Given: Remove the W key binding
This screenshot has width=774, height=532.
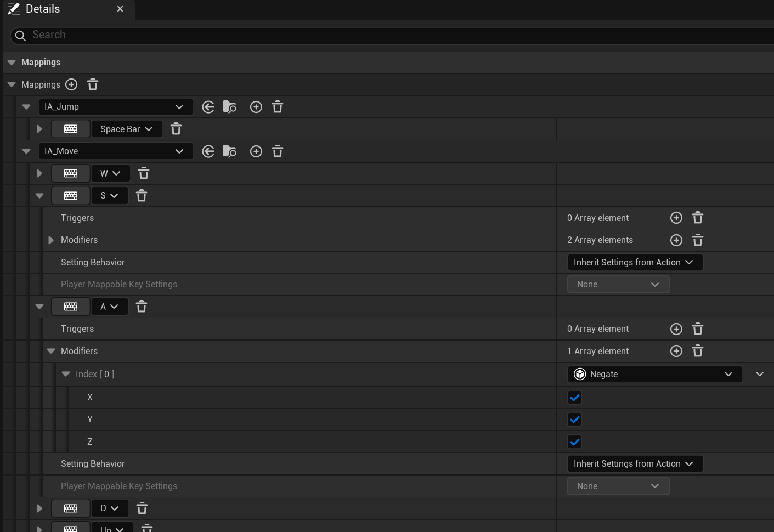Looking at the screenshot, I should pos(144,173).
